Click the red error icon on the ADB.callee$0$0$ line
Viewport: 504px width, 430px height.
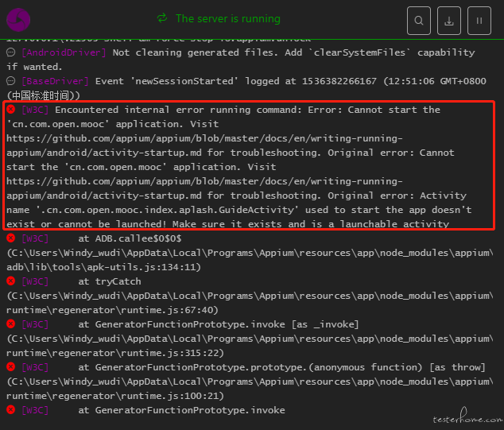(x=11, y=238)
